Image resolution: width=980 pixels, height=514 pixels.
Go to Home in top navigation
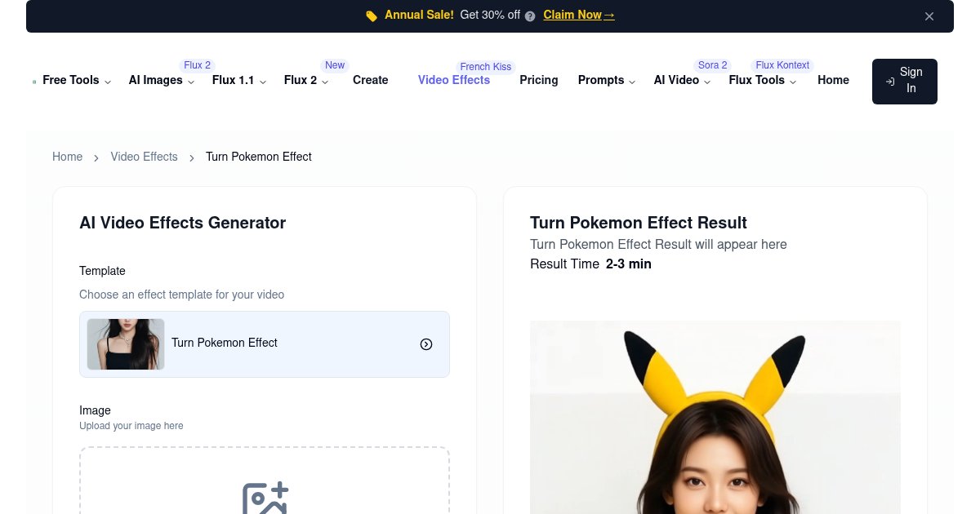[x=833, y=80]
